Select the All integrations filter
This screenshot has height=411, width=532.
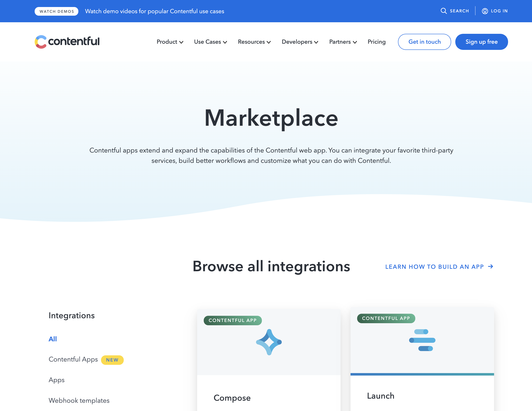click(x=53, y=339)
